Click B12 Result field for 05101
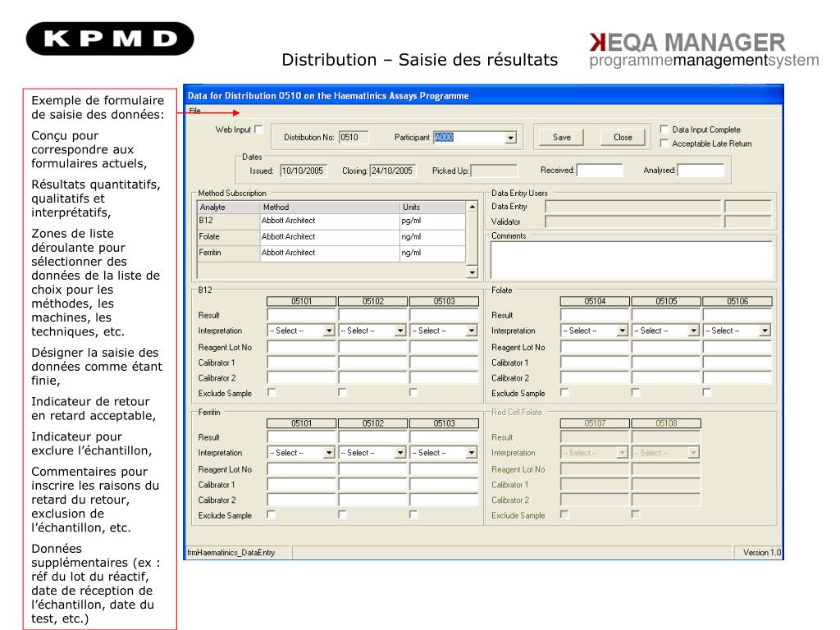Screen dimensions: 840x630 pos(302,315)
